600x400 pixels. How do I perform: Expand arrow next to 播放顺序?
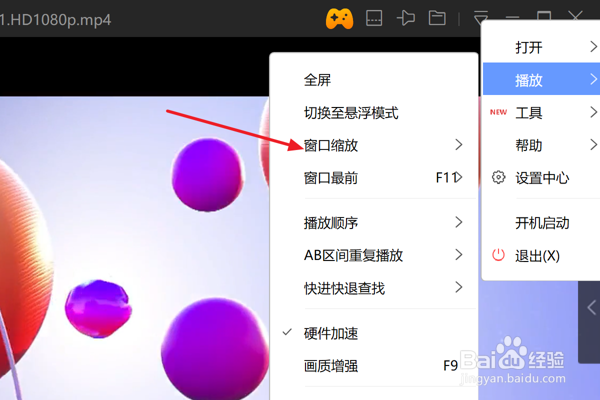coord(459,222)
